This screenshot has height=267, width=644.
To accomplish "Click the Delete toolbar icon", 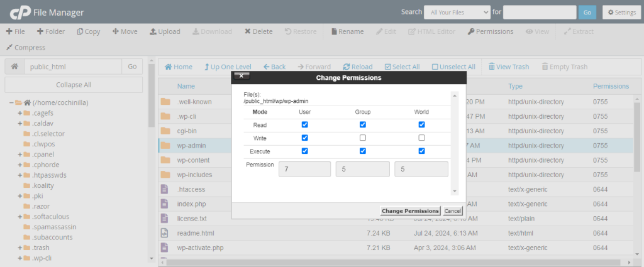I will (248, 31).
